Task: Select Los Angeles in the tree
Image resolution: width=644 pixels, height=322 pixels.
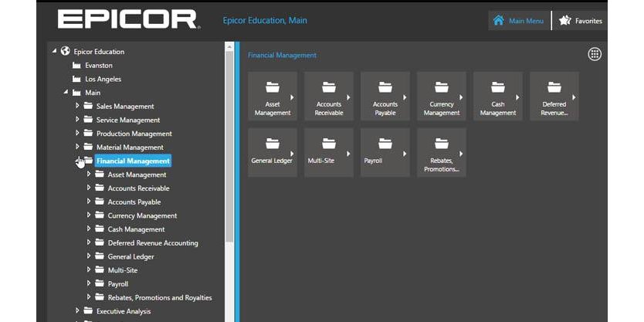Action: (103, 79)
